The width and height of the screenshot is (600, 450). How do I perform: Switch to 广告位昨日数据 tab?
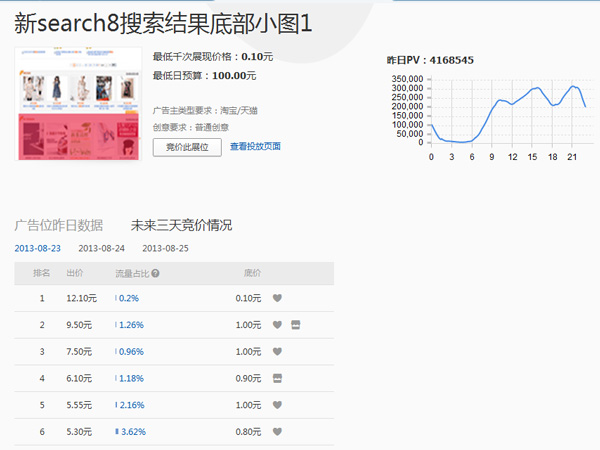click(58, 225)
